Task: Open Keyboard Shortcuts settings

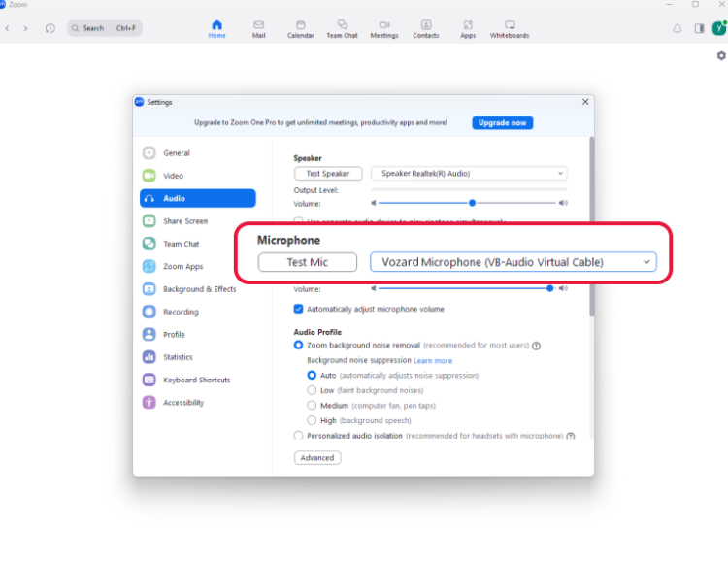Action: tap(198, 380)
